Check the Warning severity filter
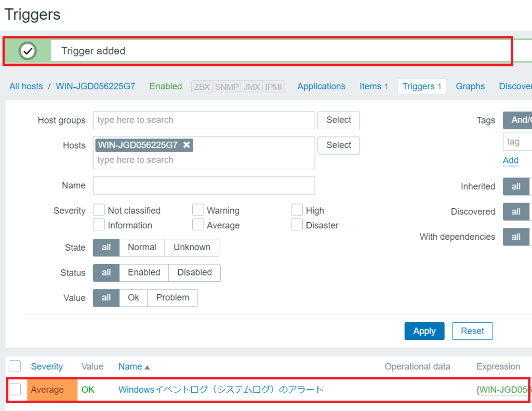 198,210
